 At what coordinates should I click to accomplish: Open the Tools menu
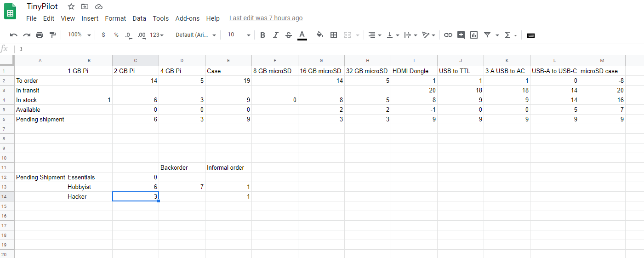pyautogui.click(x=161, y=18)
